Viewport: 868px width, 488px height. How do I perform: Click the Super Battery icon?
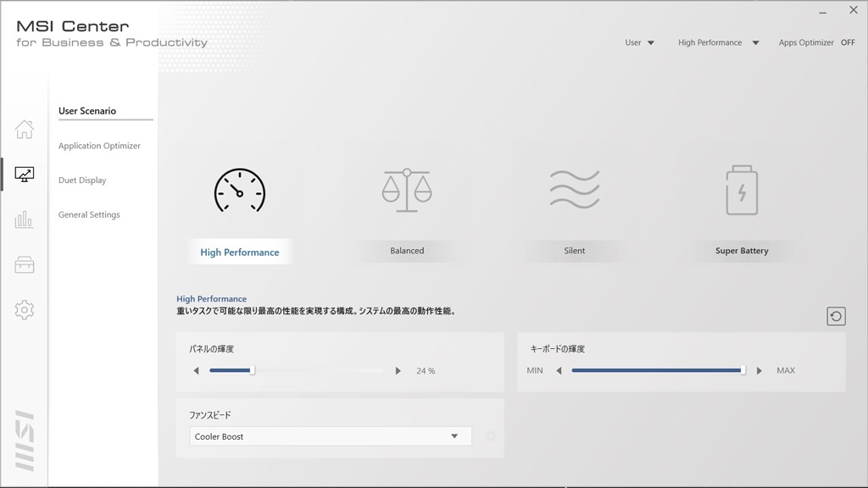tap(742, 191)
